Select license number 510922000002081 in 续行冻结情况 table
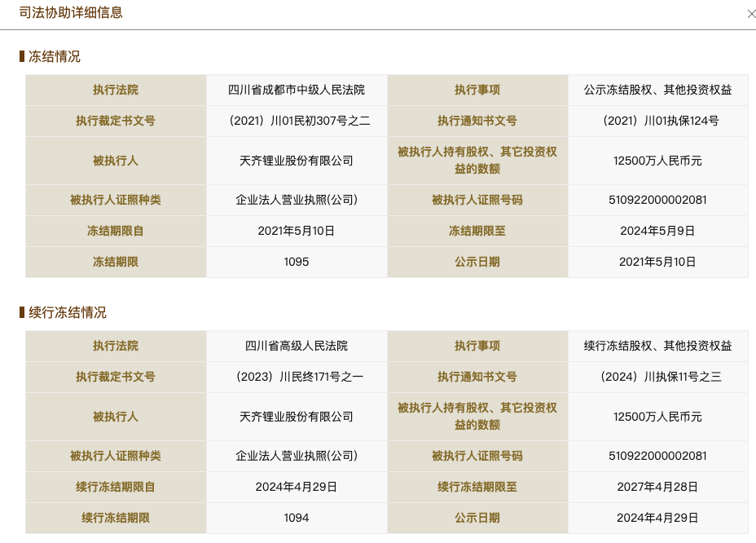756x543 pixels. (x=657, y=456)
